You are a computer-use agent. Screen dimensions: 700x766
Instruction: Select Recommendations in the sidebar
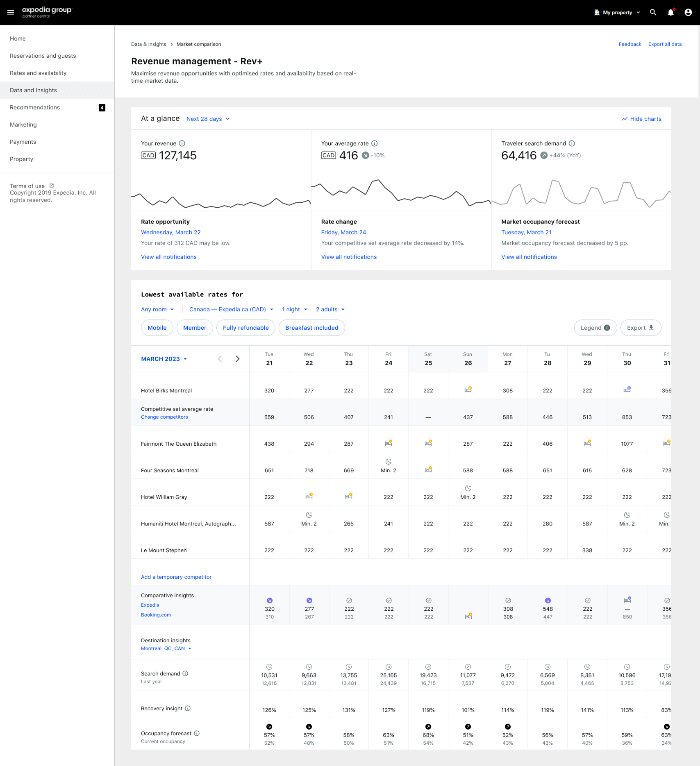[35, 107]
